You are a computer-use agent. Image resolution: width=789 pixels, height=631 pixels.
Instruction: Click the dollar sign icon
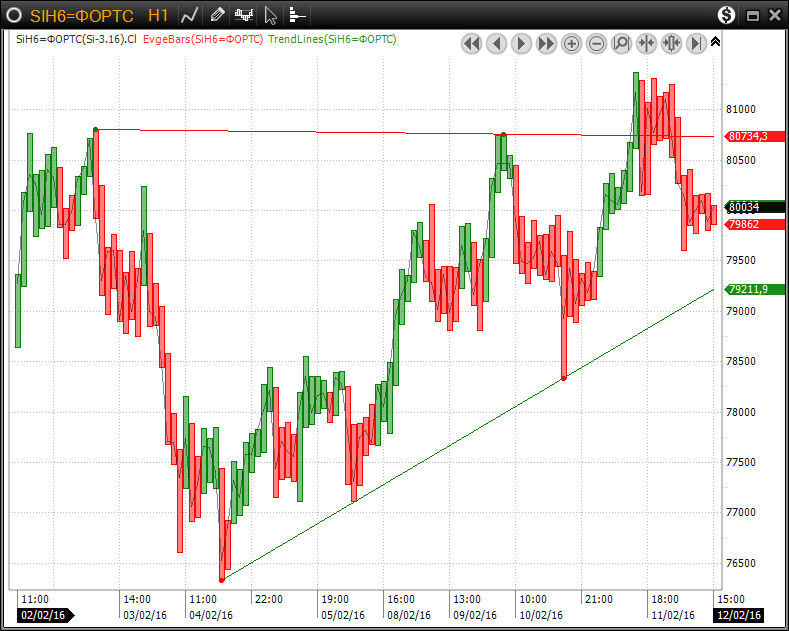point(727,15)
